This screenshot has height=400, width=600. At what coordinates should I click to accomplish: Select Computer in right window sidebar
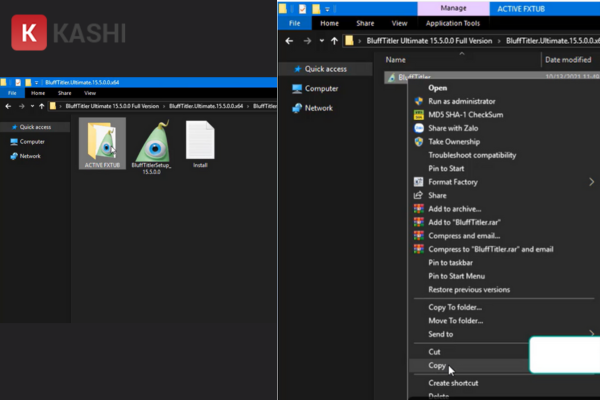(x=321, y=88)
